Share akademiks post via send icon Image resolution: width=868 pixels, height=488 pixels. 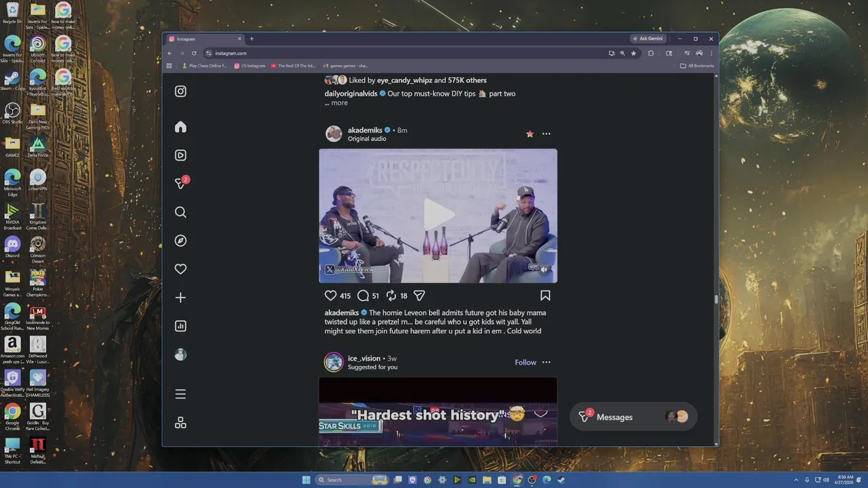click(x=419, y=296)
